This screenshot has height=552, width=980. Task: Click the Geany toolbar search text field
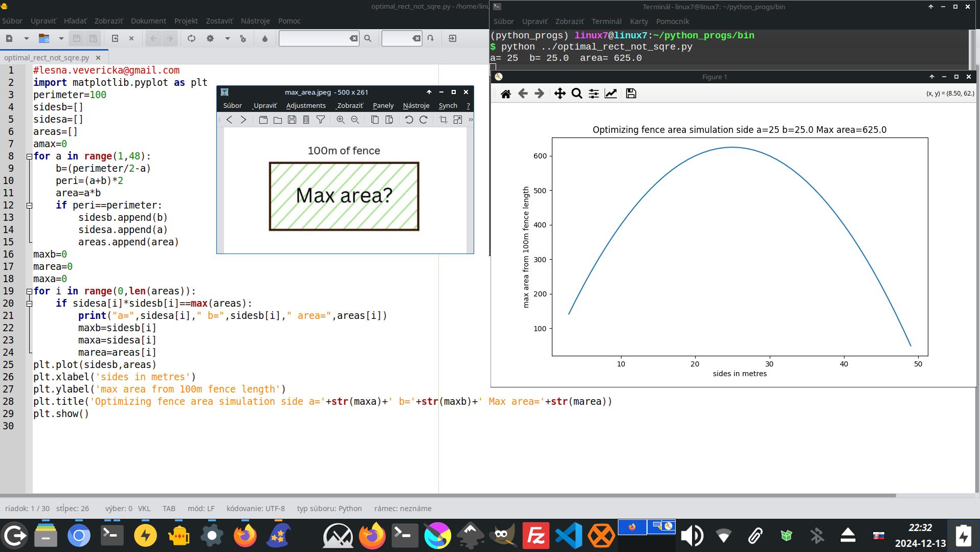[314, 38]
